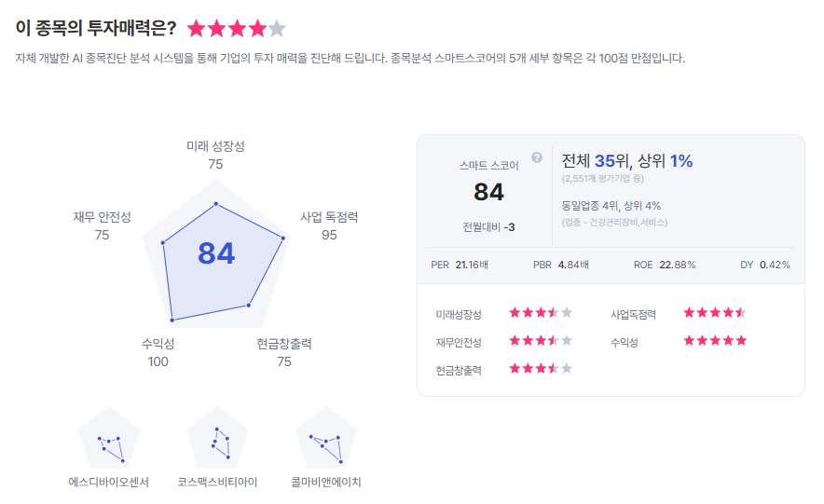This screenshot has width=824, height=504.
Task: Open the 콜마비앤에이치 company name link
Action: (326, 483)
